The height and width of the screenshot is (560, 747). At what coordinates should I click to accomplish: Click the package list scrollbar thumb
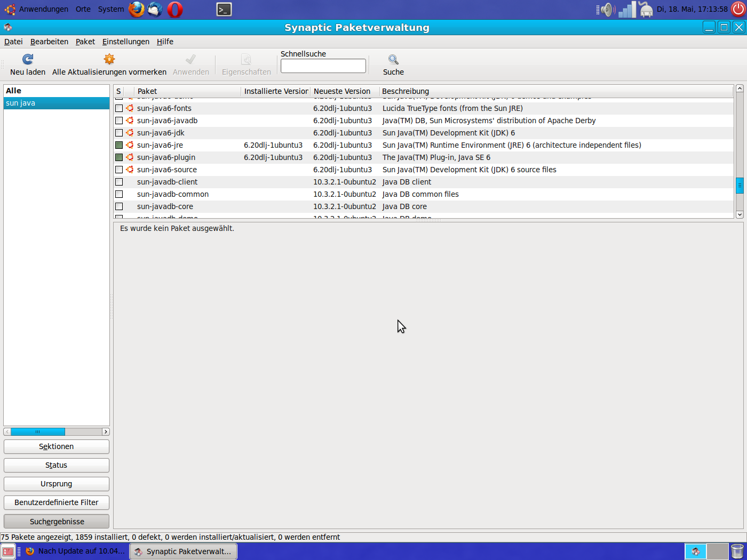740,185
